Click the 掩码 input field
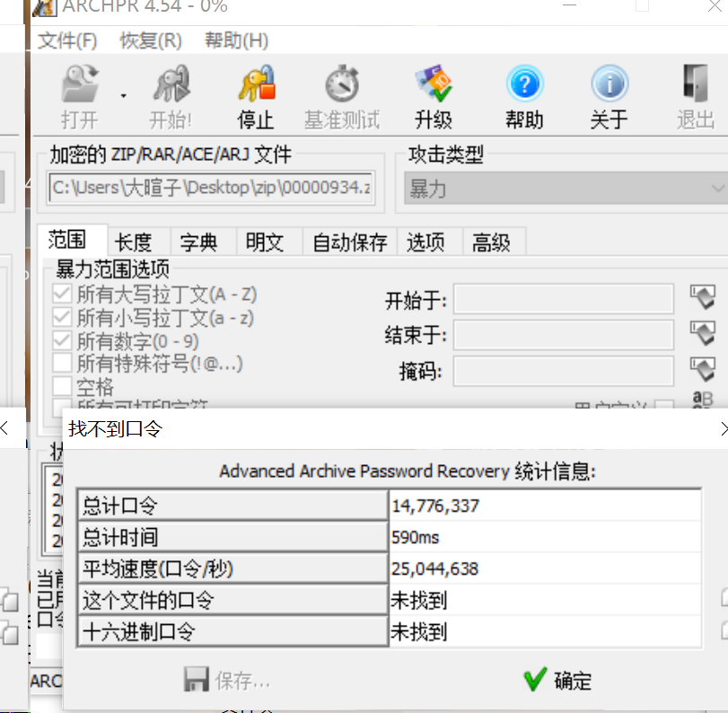Image resolution: width=728 pixels, height=713 pixels. pos(564,371)
